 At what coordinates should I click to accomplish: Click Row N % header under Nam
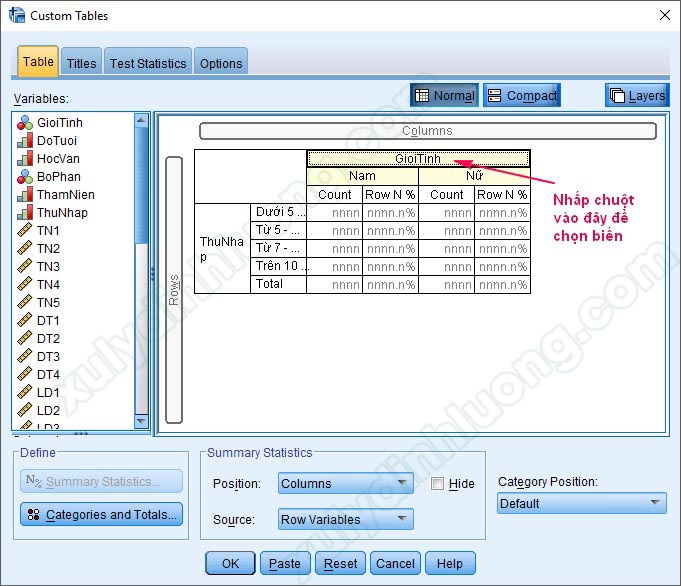[x=390, y=195]
